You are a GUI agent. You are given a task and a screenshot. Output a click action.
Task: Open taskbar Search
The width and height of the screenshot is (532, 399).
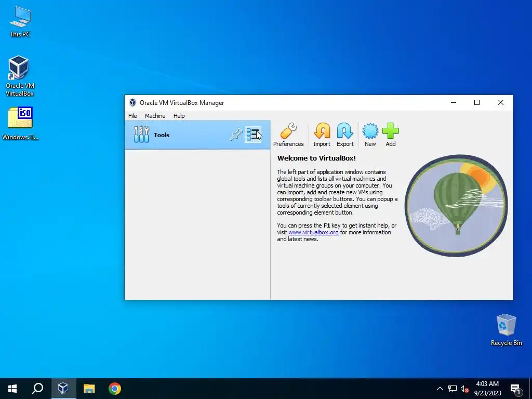(37, 389)
